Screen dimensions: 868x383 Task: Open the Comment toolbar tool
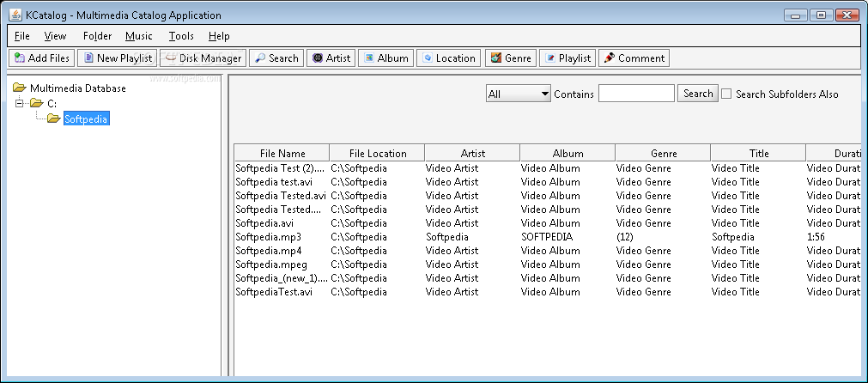pyautogui.click(x=634, y=58)
